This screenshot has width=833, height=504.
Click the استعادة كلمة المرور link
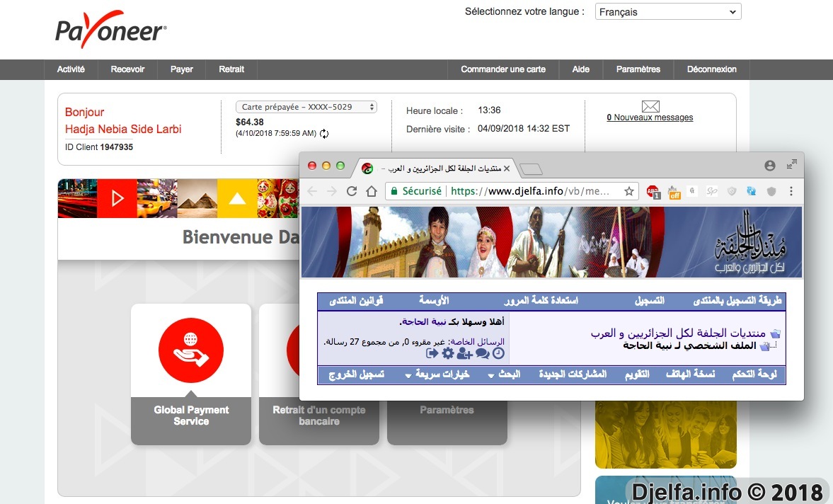[x=541, y=301]
